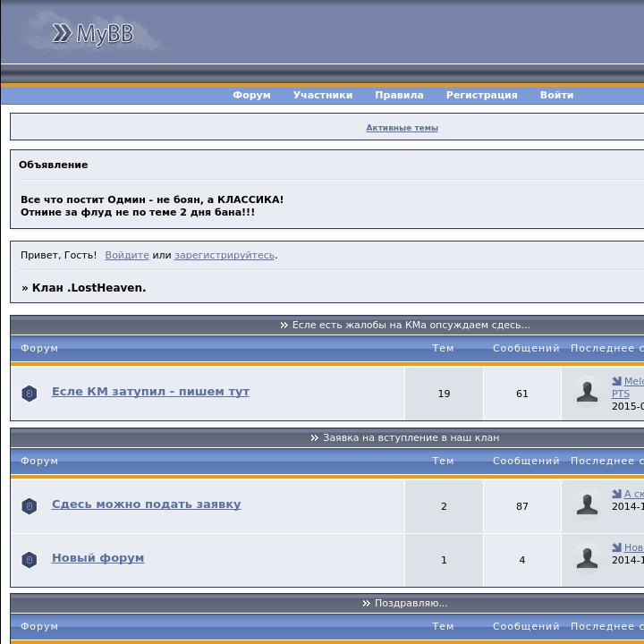This screenshot has height=644, width=644.
Task: Open the "Если КМ затупил - пишем тут" forum
Action: click(150, 392)
